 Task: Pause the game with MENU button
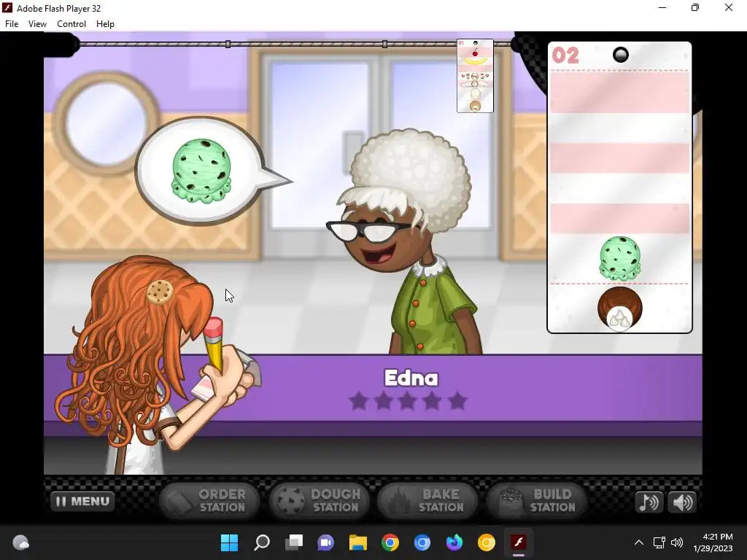point(83,502)
